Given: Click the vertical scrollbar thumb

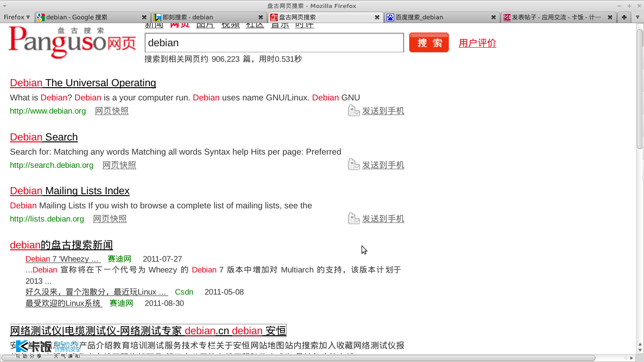Looking at the screenshot, I should click(640, 90).
